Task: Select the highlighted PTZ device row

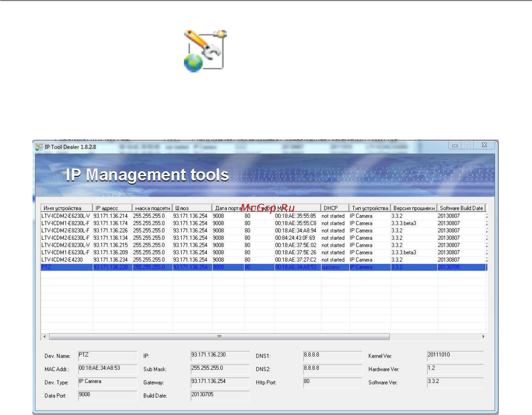Action: (264, 267)
